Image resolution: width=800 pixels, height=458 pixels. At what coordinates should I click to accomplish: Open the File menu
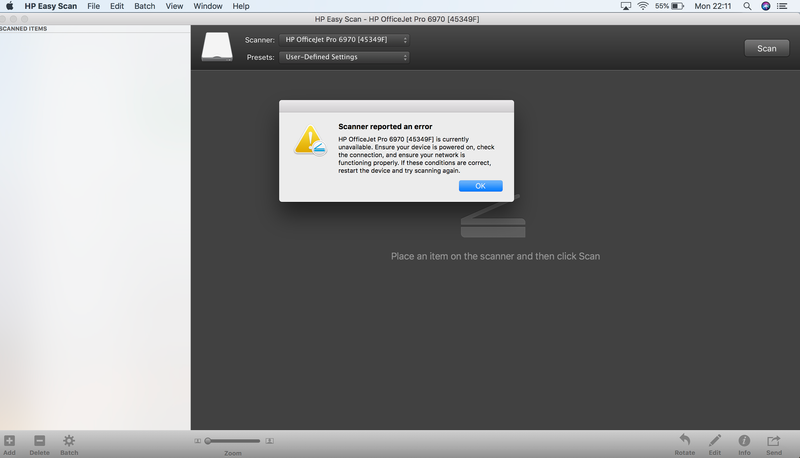93,6
